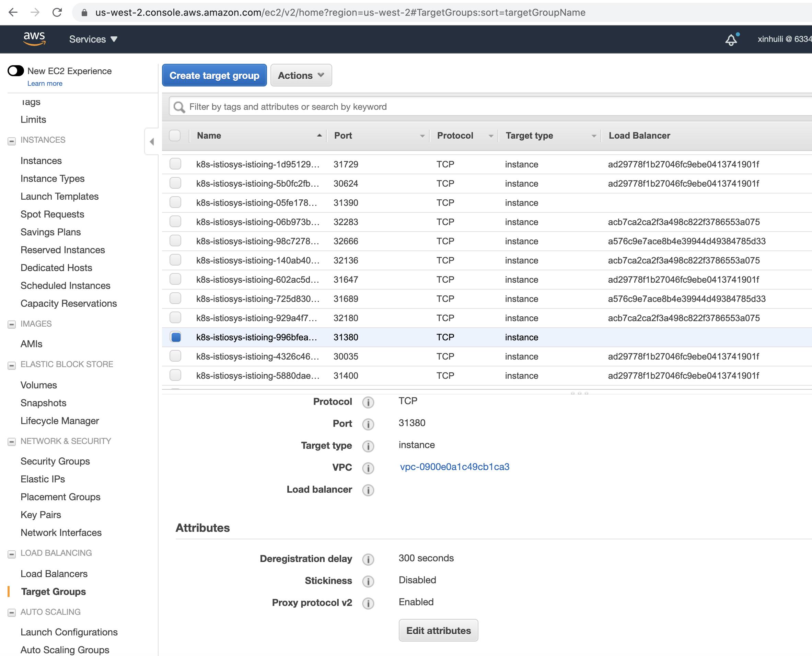812x656 pixels.
Task: Click the Create target group button
Action: (x=214, y=75)
